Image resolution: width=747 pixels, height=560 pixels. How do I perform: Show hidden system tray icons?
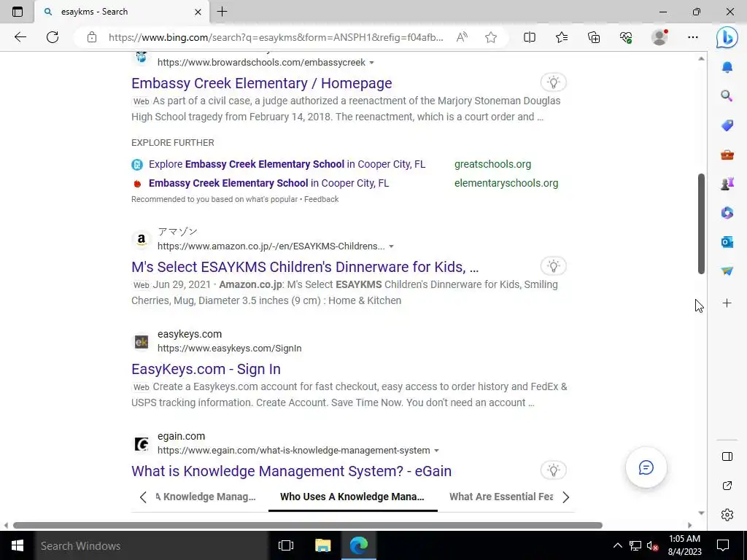(x=617, y=545)
